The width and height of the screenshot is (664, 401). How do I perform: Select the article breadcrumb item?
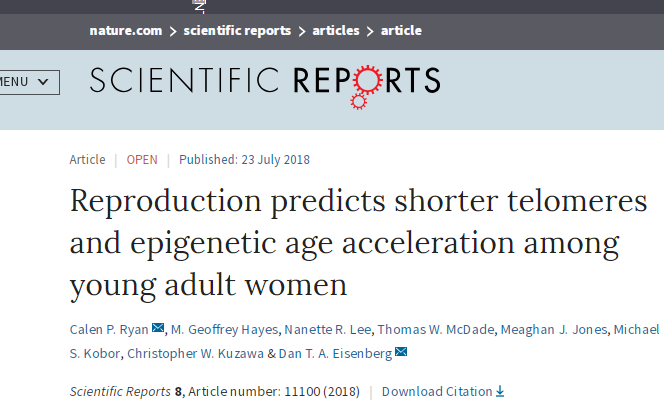(x=401, y=30)
